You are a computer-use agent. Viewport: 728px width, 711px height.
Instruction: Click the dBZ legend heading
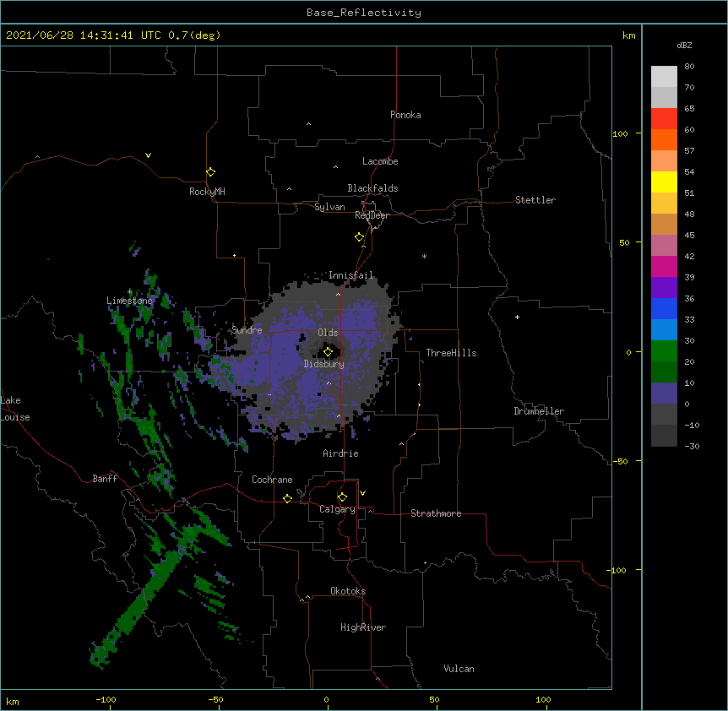[x=684, y=45]
